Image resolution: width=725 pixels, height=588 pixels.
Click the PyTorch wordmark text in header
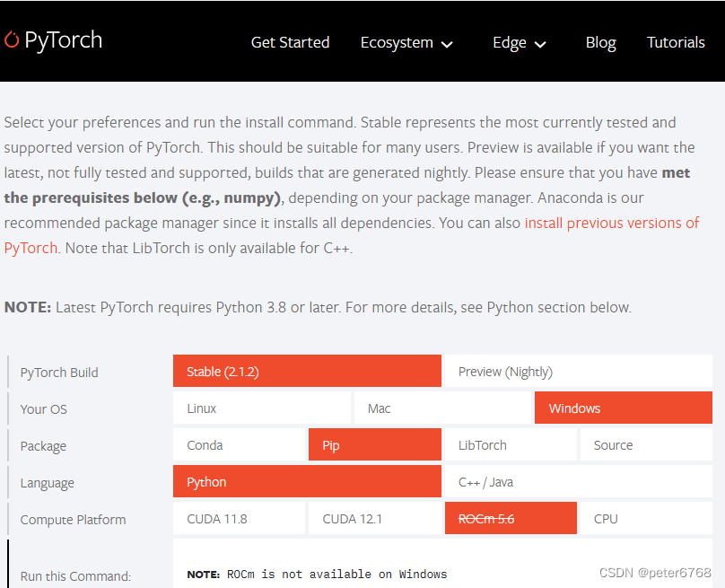coord(64,40)
